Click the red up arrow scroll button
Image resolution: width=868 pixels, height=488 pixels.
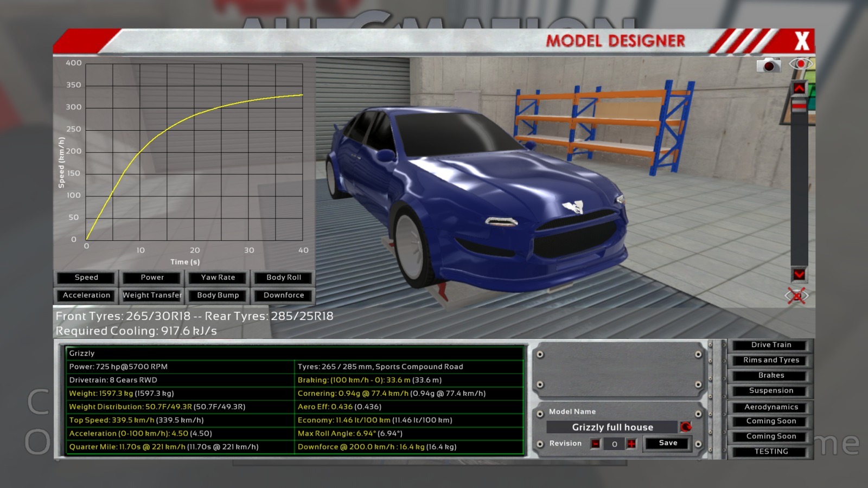click(x=799, y=88)
